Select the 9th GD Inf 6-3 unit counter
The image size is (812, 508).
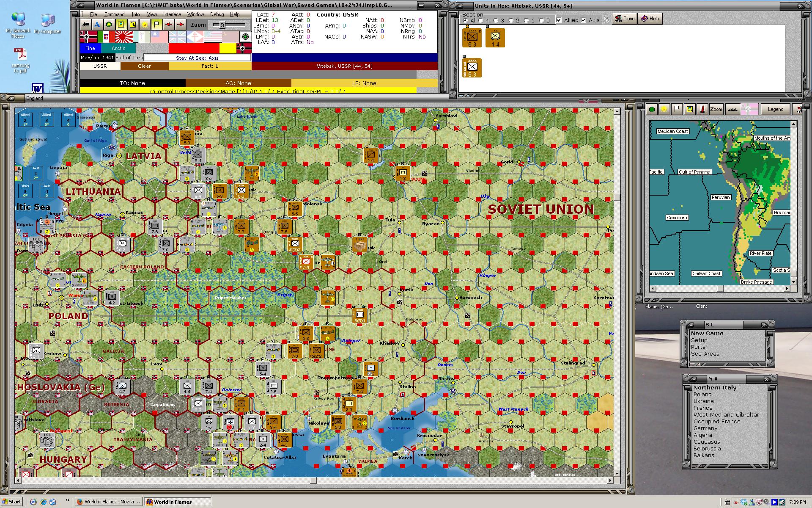pyautogui.click(x=472, y=68)
